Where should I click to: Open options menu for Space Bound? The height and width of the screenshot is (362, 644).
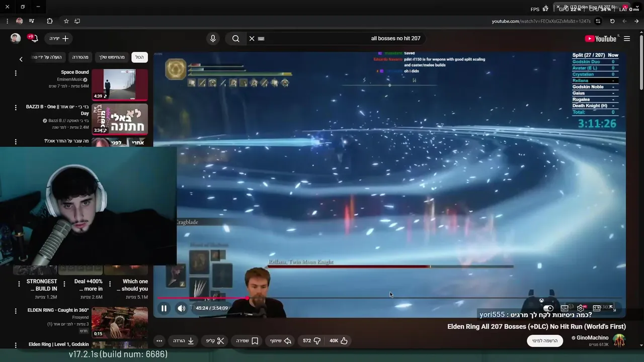coord(16,73)
